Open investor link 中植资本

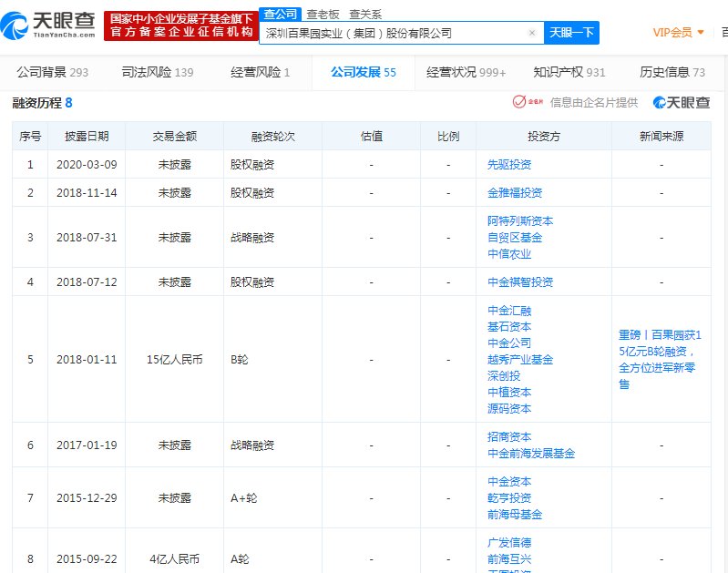tap(509, 393)
